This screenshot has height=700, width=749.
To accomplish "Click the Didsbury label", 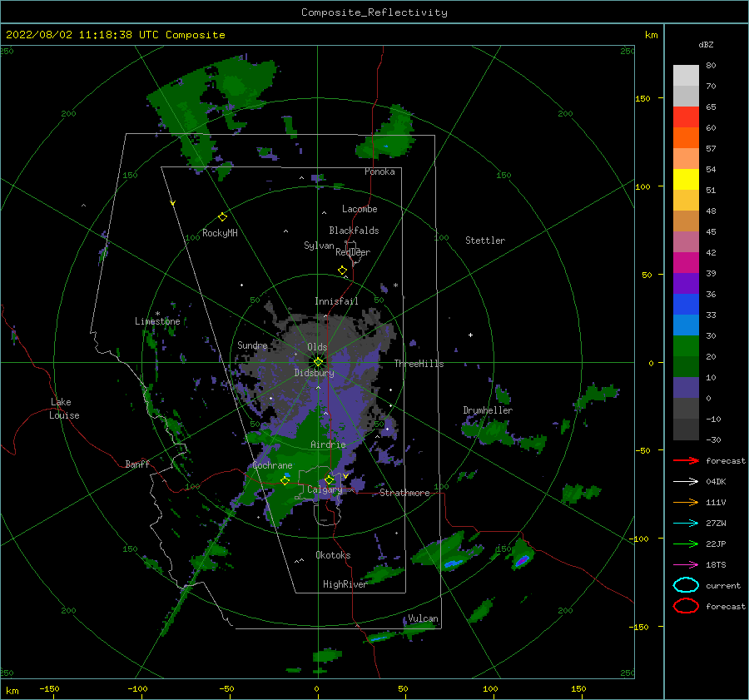I will [x=315, y=373].
